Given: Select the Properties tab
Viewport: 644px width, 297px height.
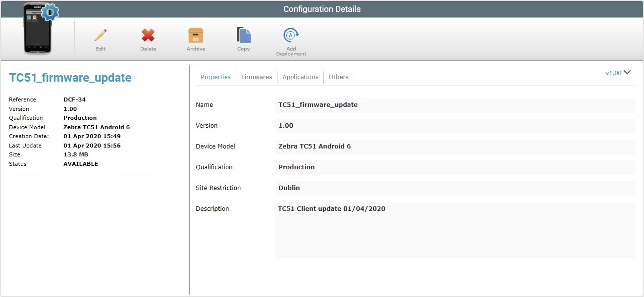Looking at the screenshot, I should pyautogui.click(x=215, y=77).
